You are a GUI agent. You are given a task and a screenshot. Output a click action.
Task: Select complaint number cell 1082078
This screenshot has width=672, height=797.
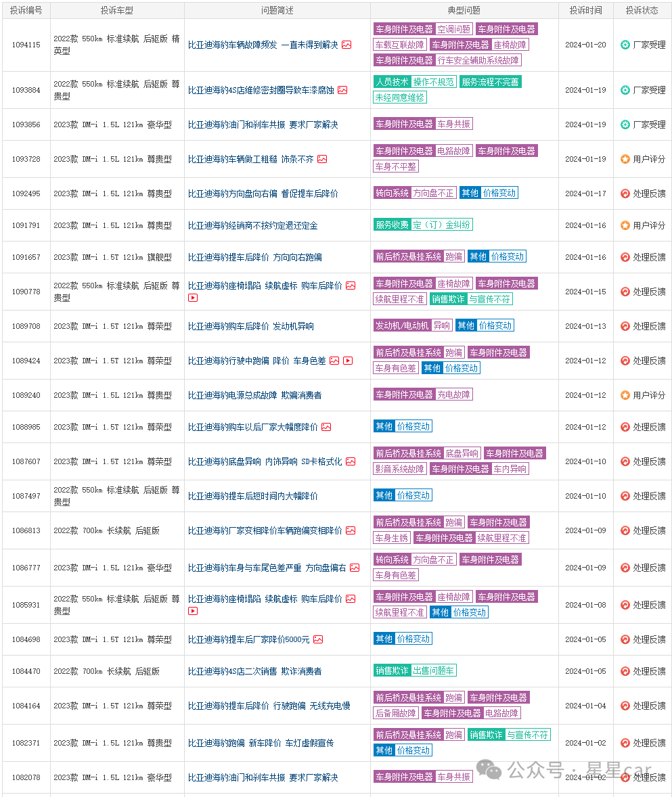coord(26,777)
